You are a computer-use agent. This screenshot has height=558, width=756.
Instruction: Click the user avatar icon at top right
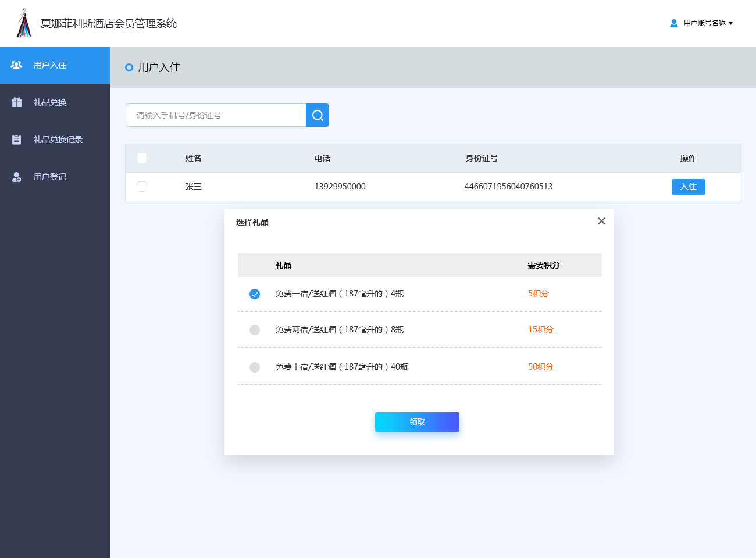674,23
